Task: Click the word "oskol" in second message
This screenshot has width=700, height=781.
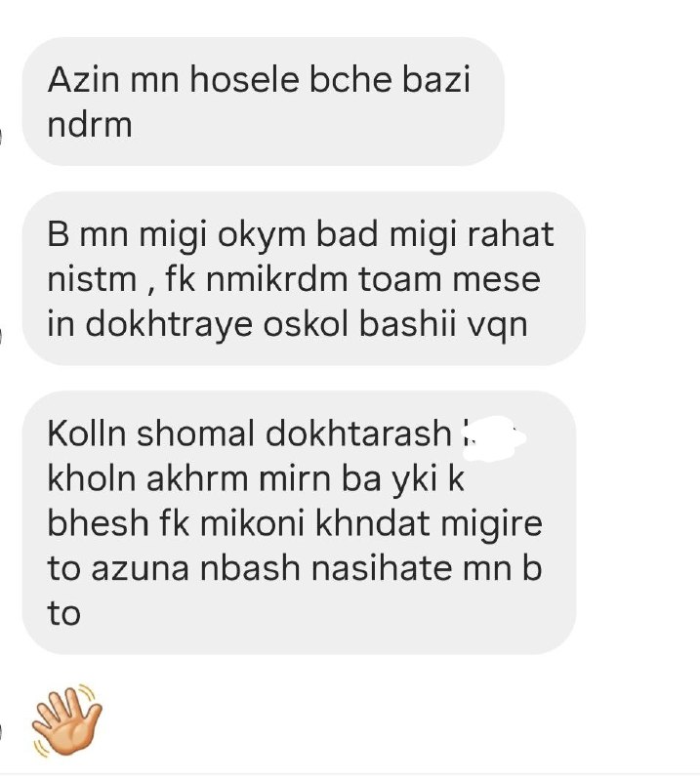Action: tap(306, 324)
